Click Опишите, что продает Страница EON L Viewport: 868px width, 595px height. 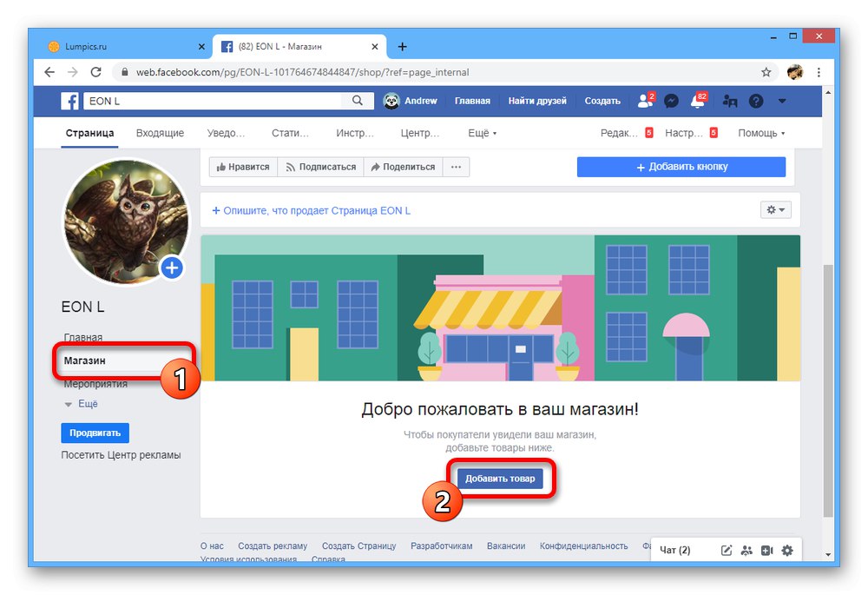311,210
